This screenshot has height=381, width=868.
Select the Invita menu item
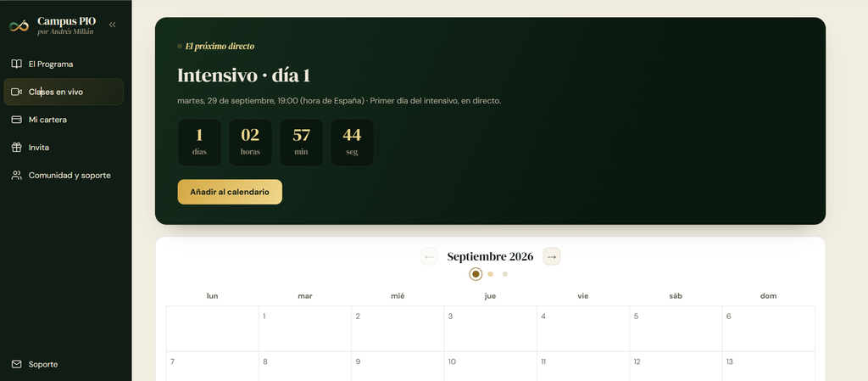click(x=64, y=148)
